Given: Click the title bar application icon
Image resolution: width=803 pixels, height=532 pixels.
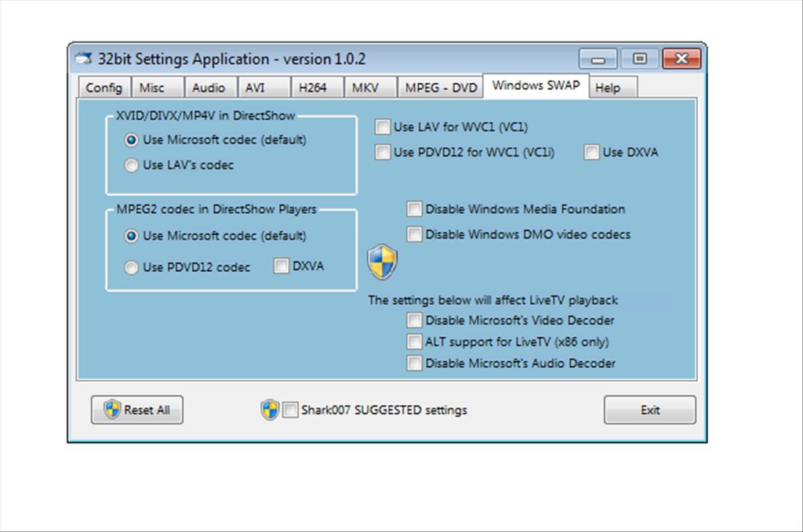Looking at the screenshot, I should 83,58.
